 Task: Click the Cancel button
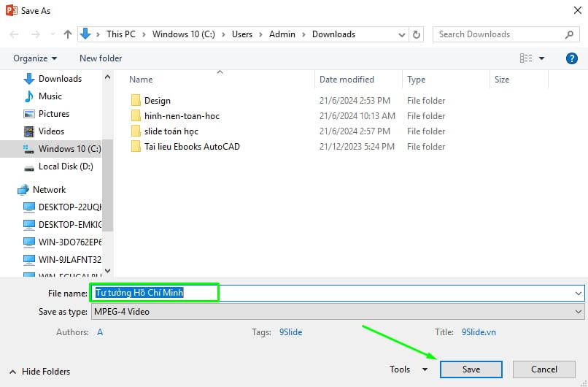(543, 369)
